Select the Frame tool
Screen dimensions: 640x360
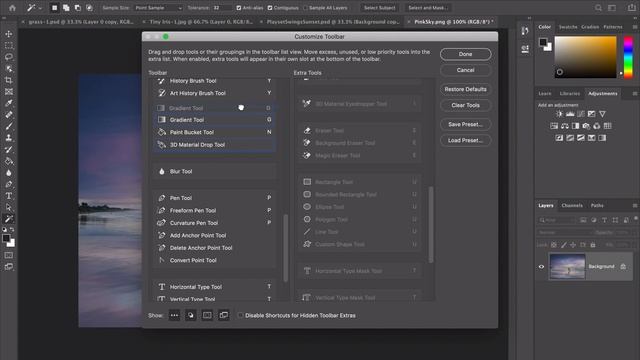[9, 91]
